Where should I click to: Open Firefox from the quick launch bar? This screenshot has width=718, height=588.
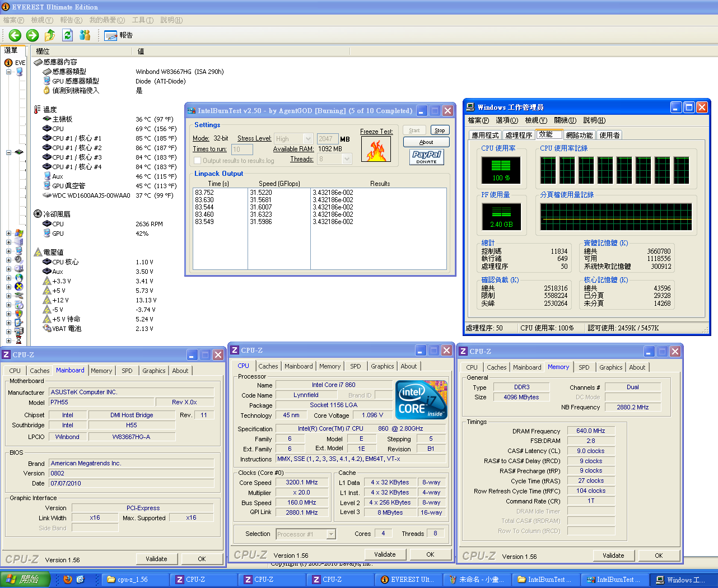[68, 580]
